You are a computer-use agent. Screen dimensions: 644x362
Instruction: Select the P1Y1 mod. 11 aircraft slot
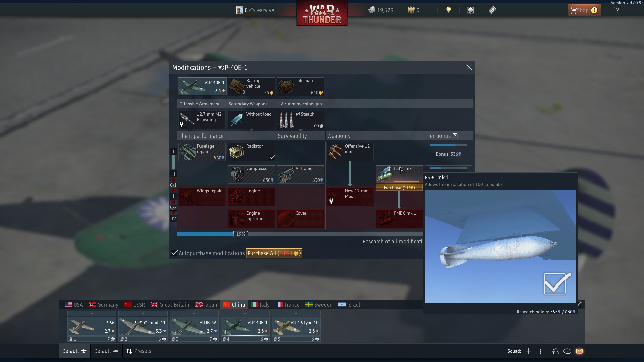(143, 327)
